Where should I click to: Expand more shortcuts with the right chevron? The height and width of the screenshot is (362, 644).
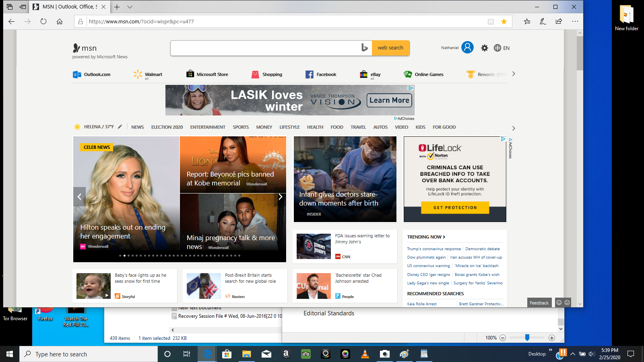point(514,74)
